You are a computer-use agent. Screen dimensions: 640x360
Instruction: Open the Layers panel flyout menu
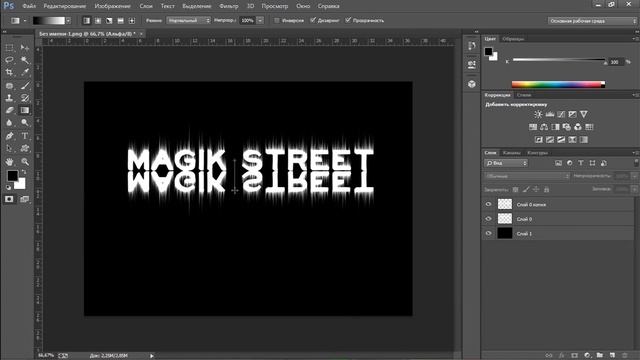[636, 153]
